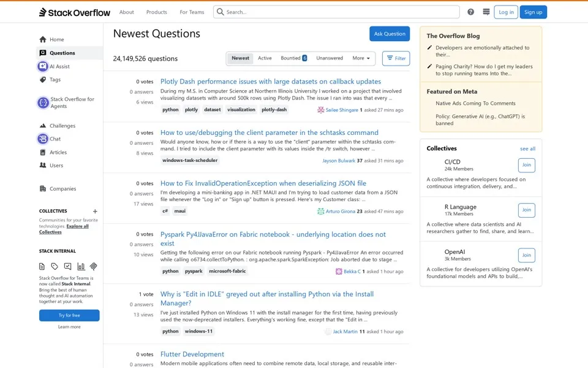Screen dimensions: 588x368
Task: Click the Articles icon in sidebar
Action: point(43,153)
